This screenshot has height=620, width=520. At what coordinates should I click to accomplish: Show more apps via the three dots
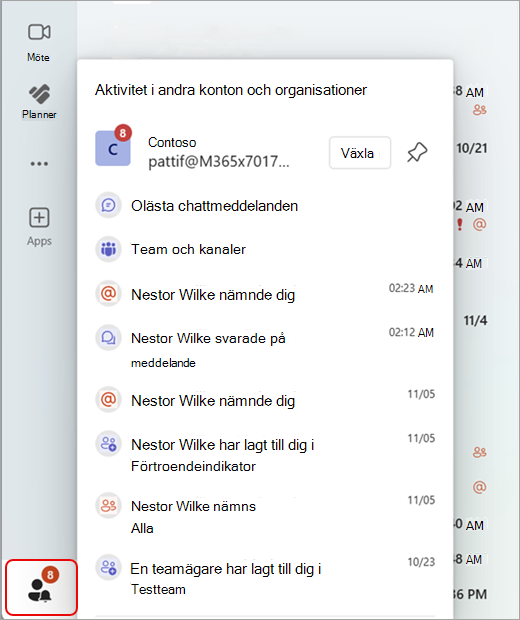coord(39,163)
